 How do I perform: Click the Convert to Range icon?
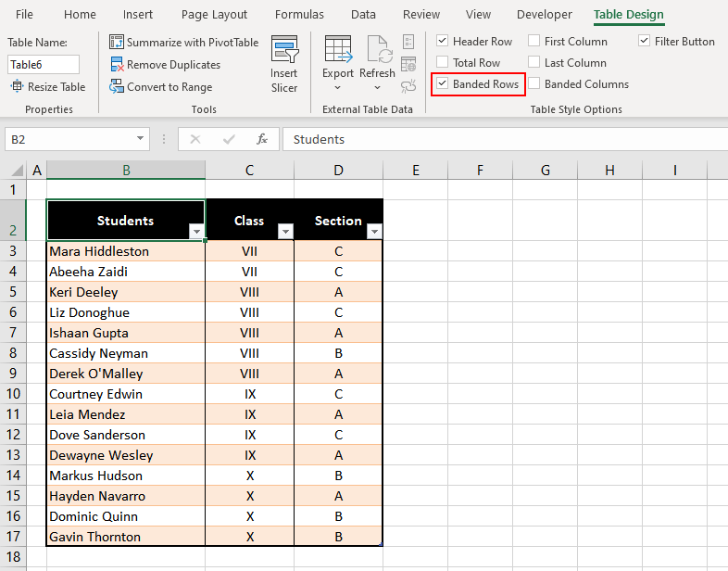116,86
